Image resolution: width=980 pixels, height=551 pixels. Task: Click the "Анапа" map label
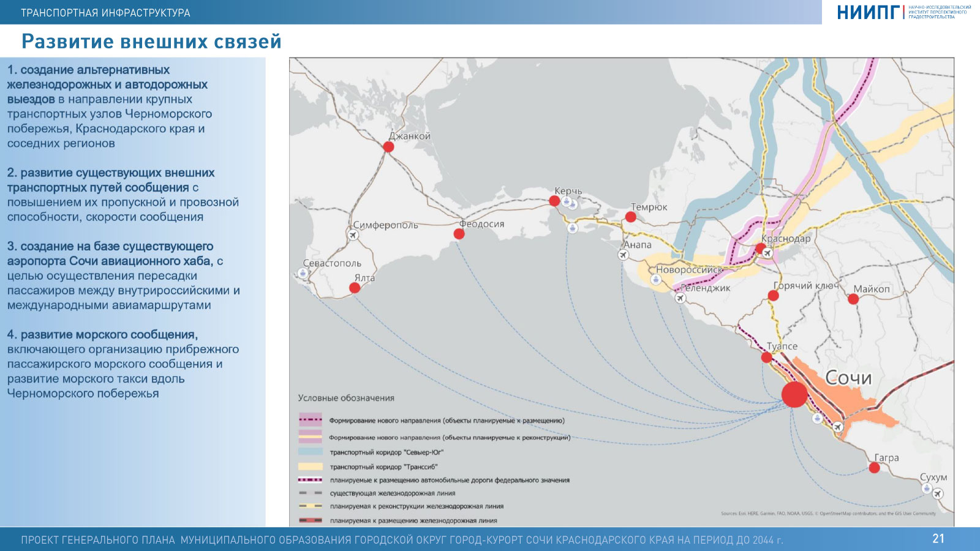[x=638, y=245]
